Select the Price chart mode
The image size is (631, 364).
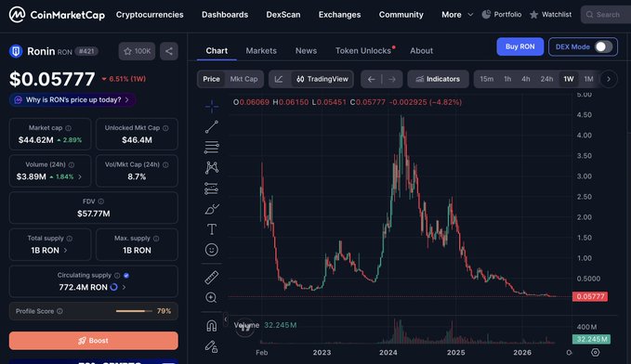[x=211, y=79]
